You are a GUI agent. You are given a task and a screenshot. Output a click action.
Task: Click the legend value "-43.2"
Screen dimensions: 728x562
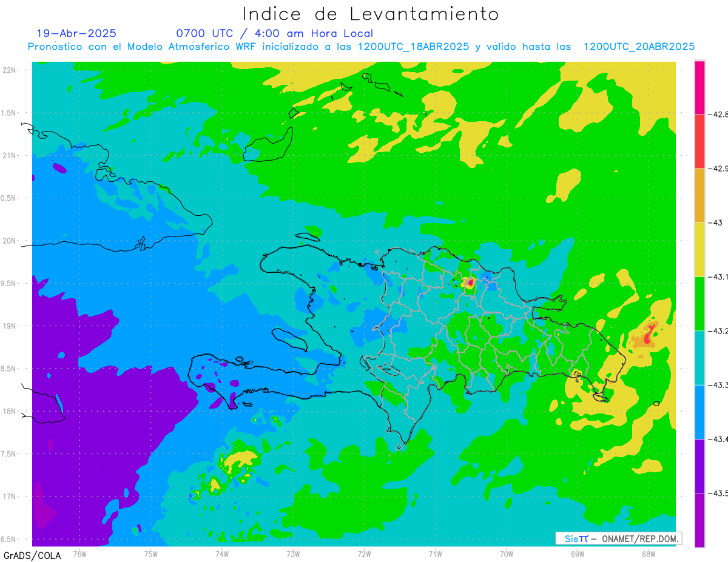tap(718, 331)
